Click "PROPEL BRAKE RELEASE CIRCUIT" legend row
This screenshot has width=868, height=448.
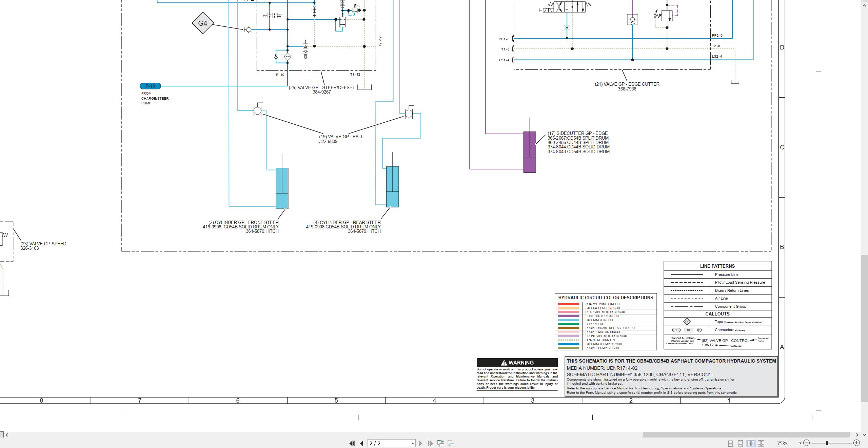click(x=606, y=328)
